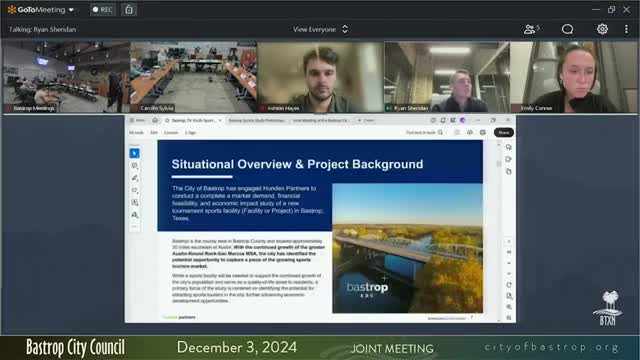The image size is (640, 360).
Task: Click the Find text or tools search field
Action: (424, 132)
